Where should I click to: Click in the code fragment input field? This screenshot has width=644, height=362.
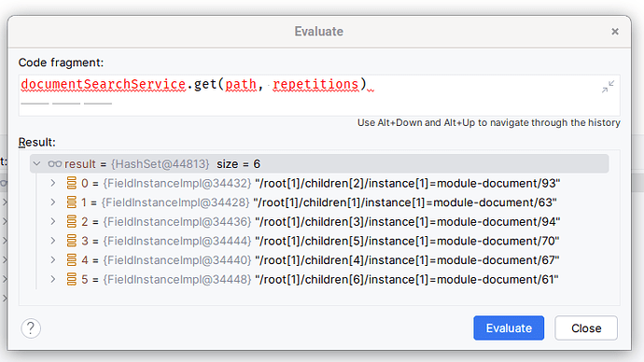click(x=319, y=95)
